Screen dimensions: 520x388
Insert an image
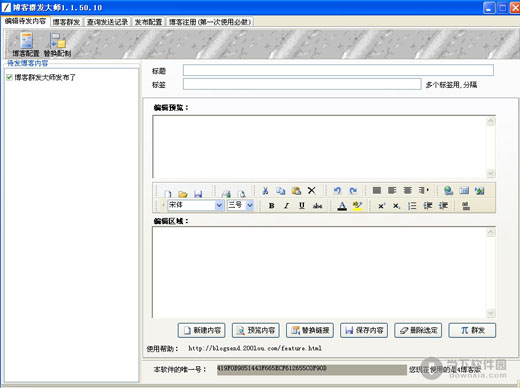(x=480, y=191)
